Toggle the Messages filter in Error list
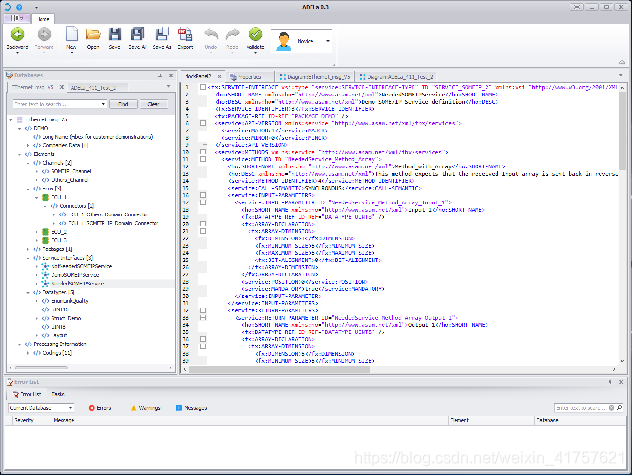This screenshot has height=476, width=633. [191, 409]
